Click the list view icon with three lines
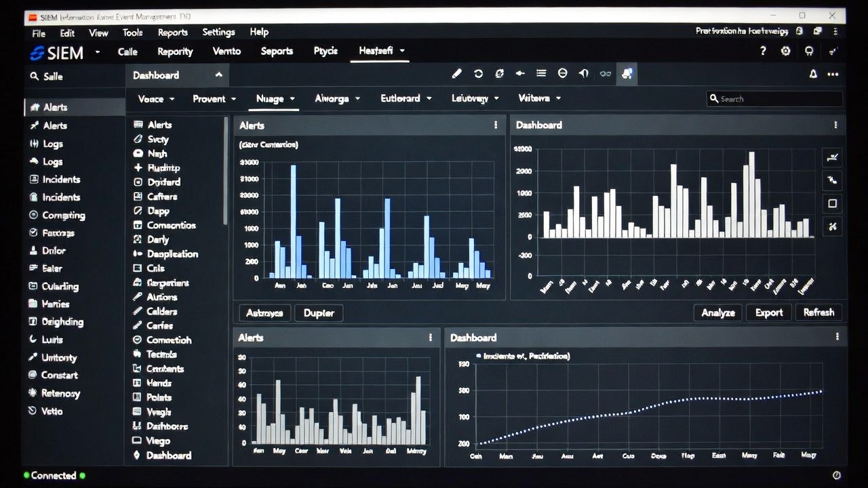The height and width of the screenshot is (488, 868). click(x=541, y=74)
